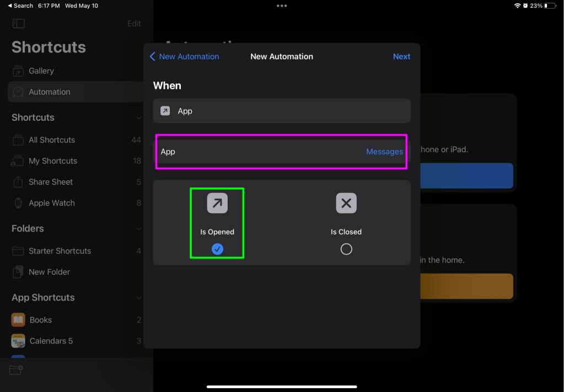The height and width of the screenshot is (392, 564).
Task: Select the Is Opened checkmark
Action: (217, 249)
